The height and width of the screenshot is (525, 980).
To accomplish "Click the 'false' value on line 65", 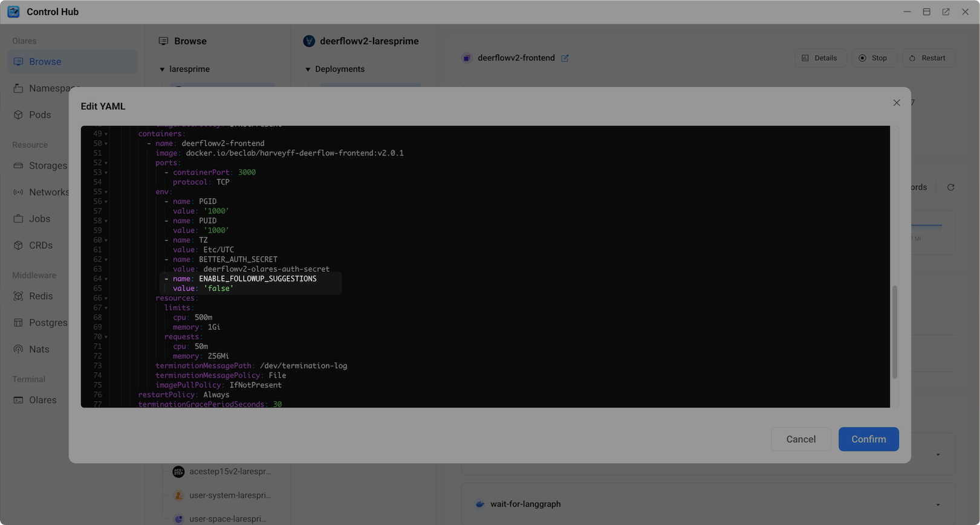I will pyautogui.click(x=218, y=288).
